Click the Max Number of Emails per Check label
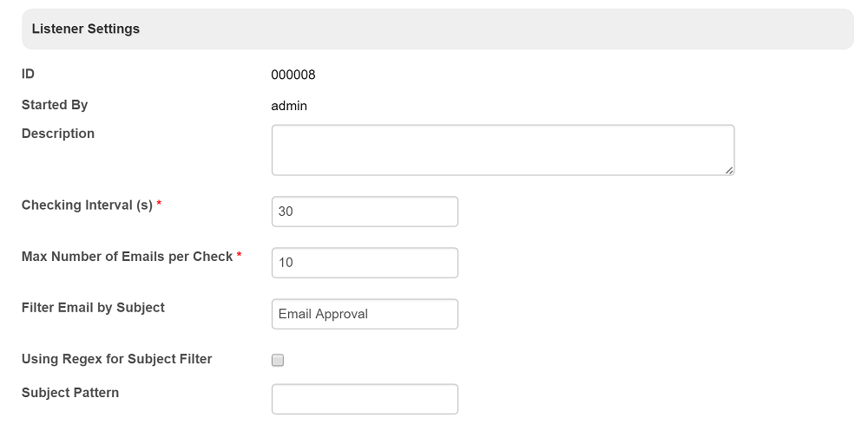868x424 pixels. (127, 257)
